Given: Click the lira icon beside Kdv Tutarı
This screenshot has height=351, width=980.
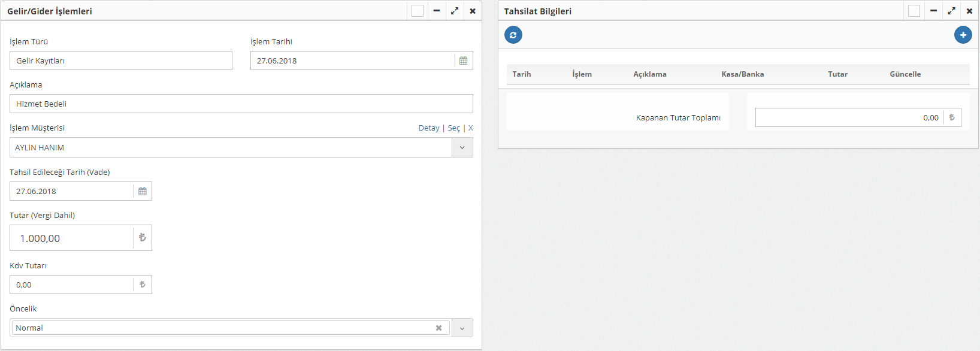Looking at the screenshot, I should (143, 285).
